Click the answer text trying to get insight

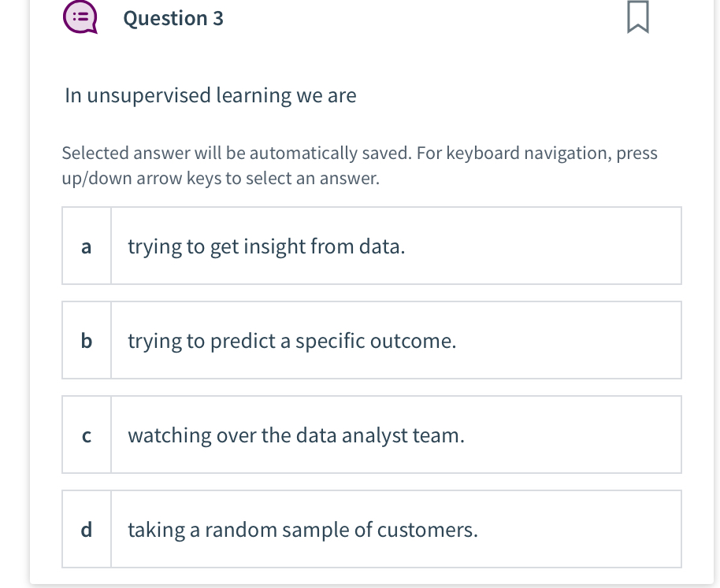265,246
